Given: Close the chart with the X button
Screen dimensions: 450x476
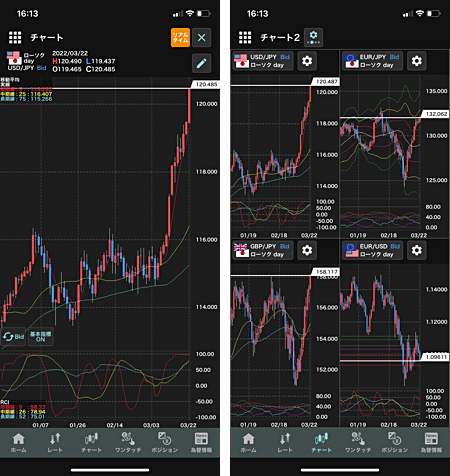Looking at the screenshot, I should point(201,37).
